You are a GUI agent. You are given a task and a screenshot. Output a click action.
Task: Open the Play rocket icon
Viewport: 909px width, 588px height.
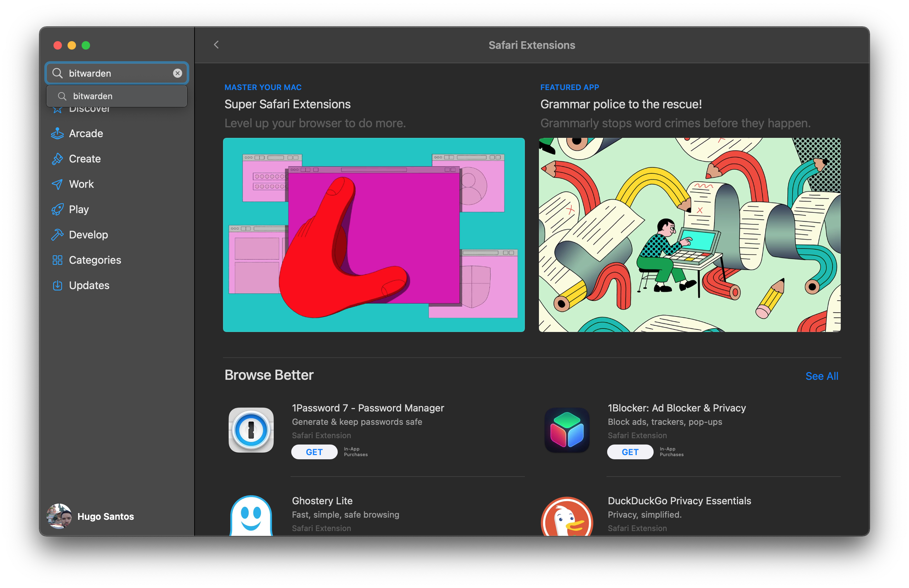tap(57, 210)
